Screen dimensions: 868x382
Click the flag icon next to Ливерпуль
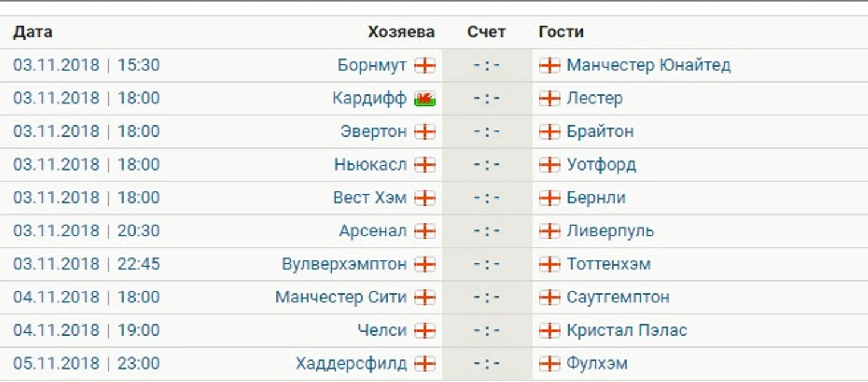point(549,231)
